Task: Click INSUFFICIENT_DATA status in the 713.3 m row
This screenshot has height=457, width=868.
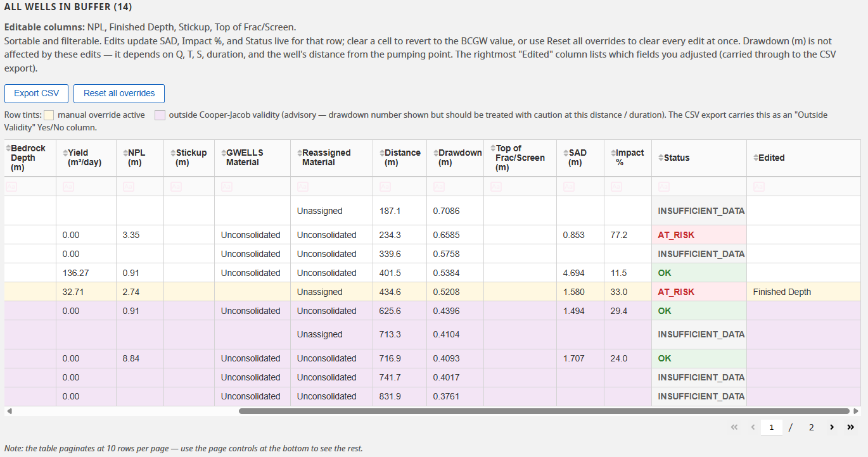Action: 701,334
